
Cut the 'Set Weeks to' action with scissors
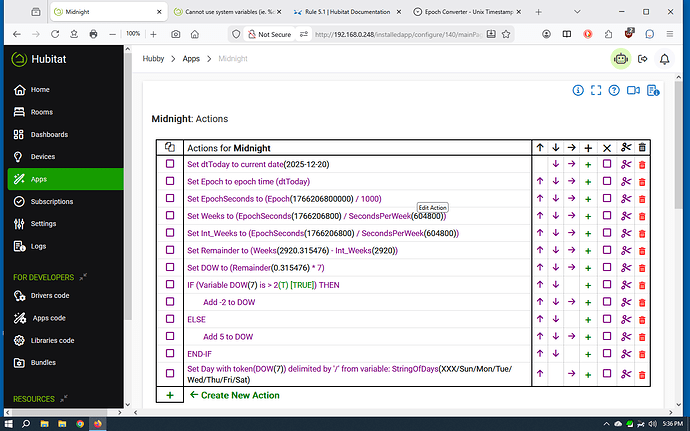tap(625, 215)
